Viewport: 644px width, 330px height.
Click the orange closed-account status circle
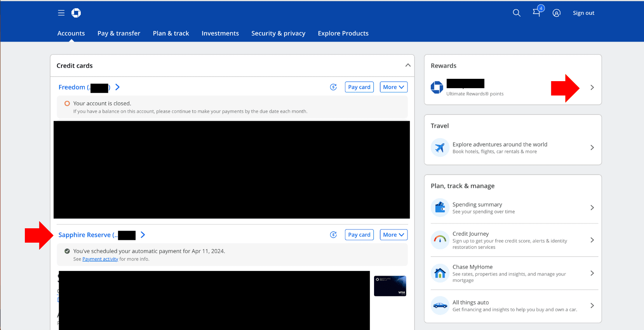pyautogui.click(x=67, y=103)
